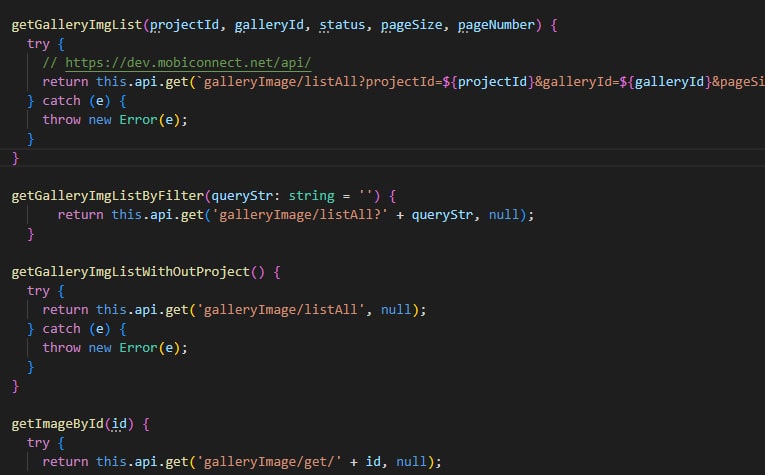Click throw new Error(e) in getGalleryImgListWithOutProject

pos(115,348)
